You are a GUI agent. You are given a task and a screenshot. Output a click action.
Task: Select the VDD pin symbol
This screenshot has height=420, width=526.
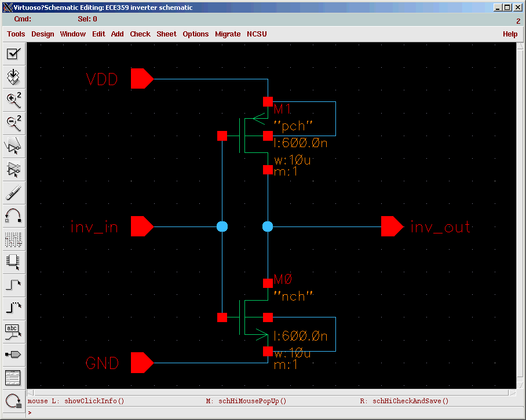tap(143, 79)
